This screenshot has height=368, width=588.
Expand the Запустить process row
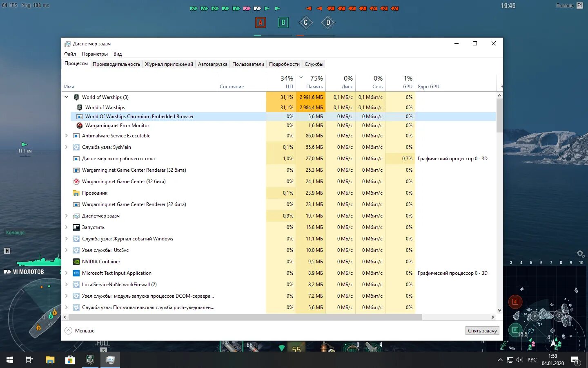67,227
